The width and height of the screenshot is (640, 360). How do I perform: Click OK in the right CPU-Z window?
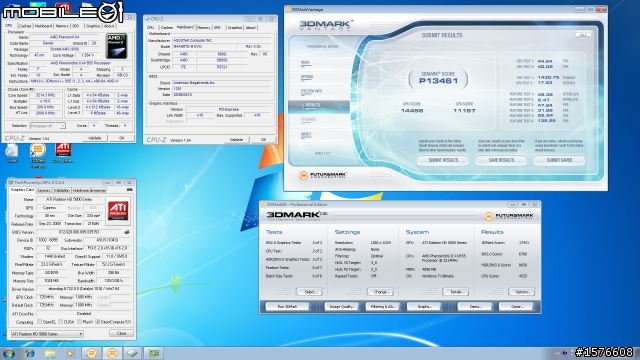click(x=263, y=140)
